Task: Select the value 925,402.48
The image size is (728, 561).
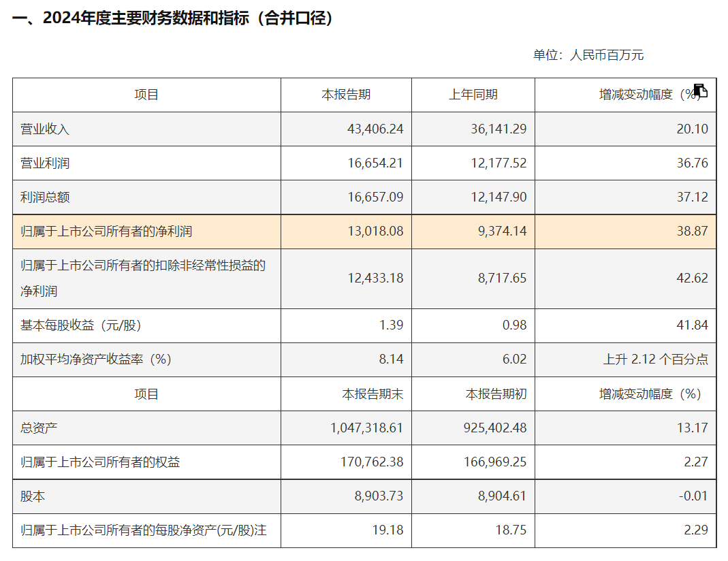Action: pos(495,428)
